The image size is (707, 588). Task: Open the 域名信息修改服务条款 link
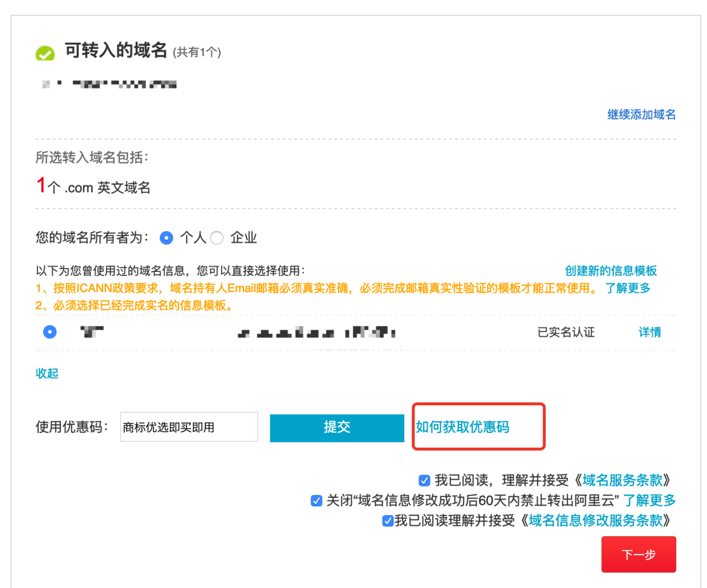596,521
